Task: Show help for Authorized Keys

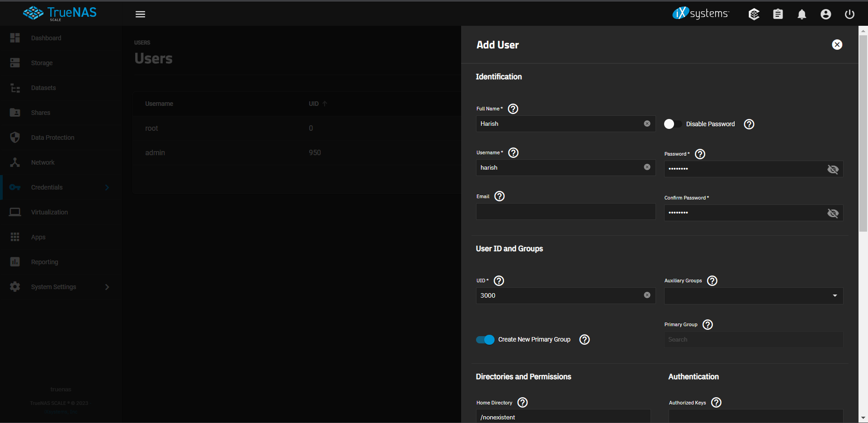Action: 717,402
